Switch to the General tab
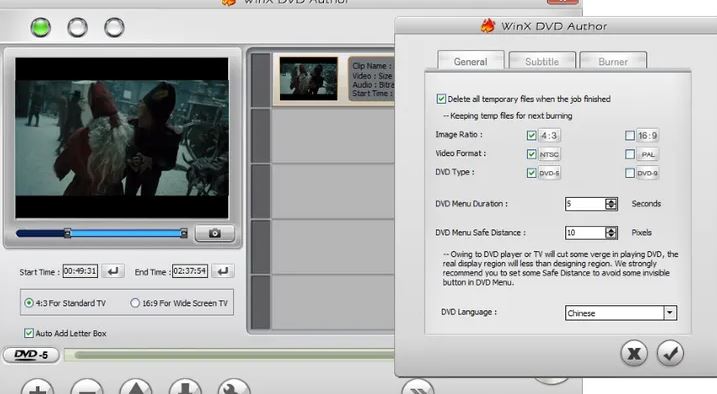The image size is (717, 394). point(471,61)
